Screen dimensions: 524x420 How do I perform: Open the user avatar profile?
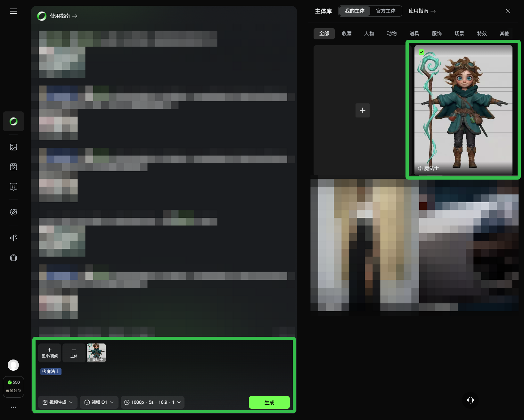click(13, 365)
